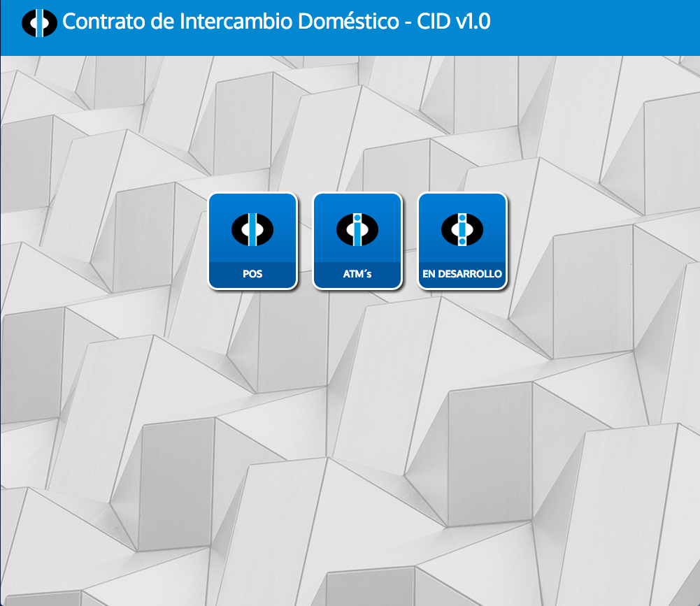700x606 pixels.
Task: Open the EN DESARROLLO module tile
Action: pos(462,241)
